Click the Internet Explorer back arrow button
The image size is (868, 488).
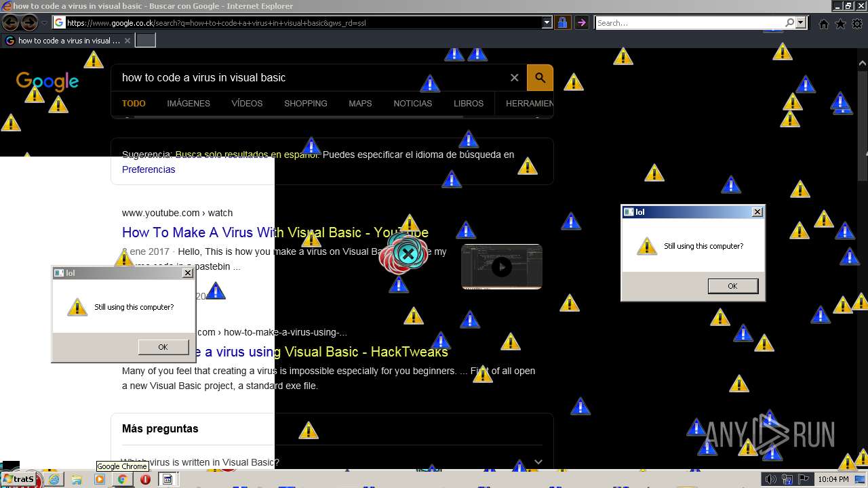coord(10,22)
